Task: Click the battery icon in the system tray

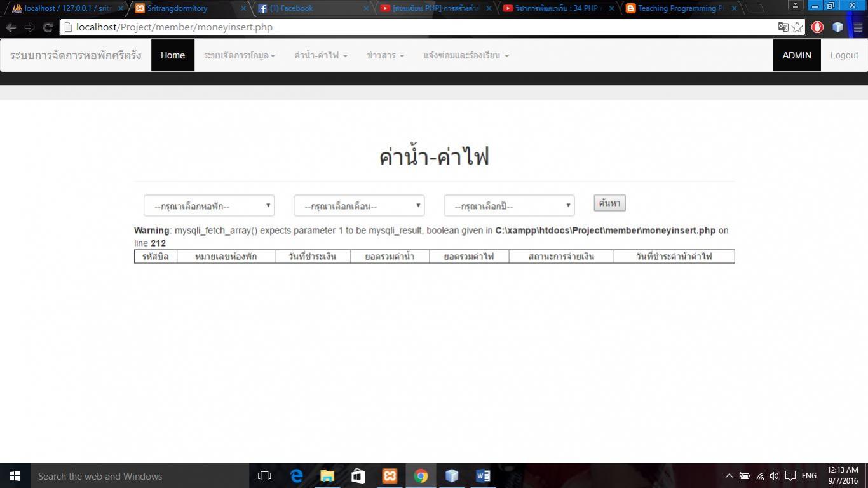Action: [x=744, y=476]
